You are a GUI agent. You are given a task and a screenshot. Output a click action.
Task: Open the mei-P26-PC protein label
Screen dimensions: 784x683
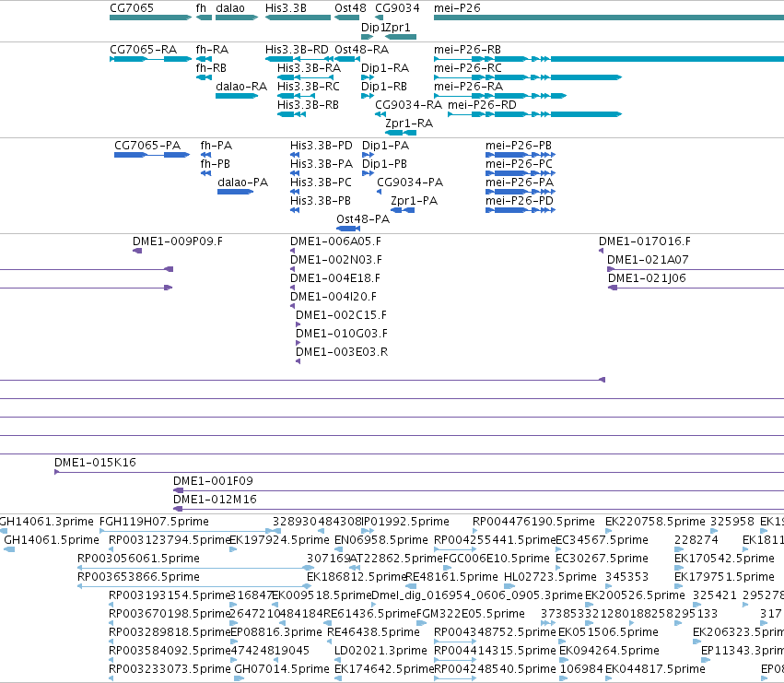coord(519,164)
